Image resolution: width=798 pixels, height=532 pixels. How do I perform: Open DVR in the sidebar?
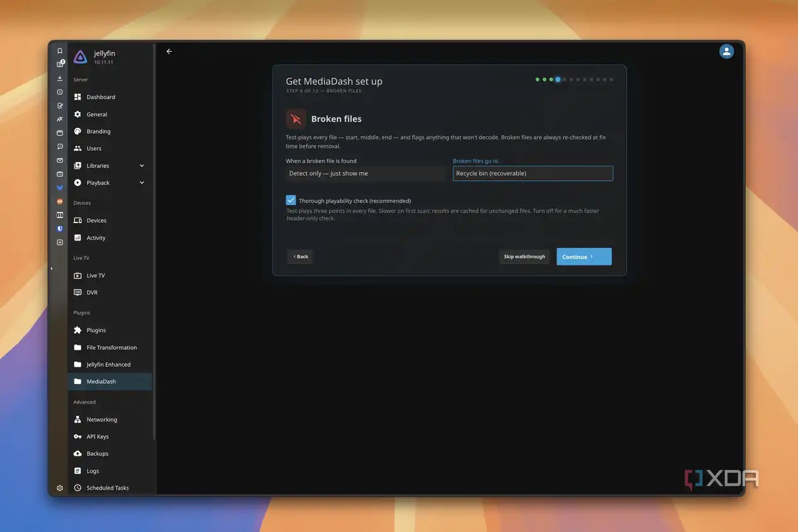(x=110, y=292)
